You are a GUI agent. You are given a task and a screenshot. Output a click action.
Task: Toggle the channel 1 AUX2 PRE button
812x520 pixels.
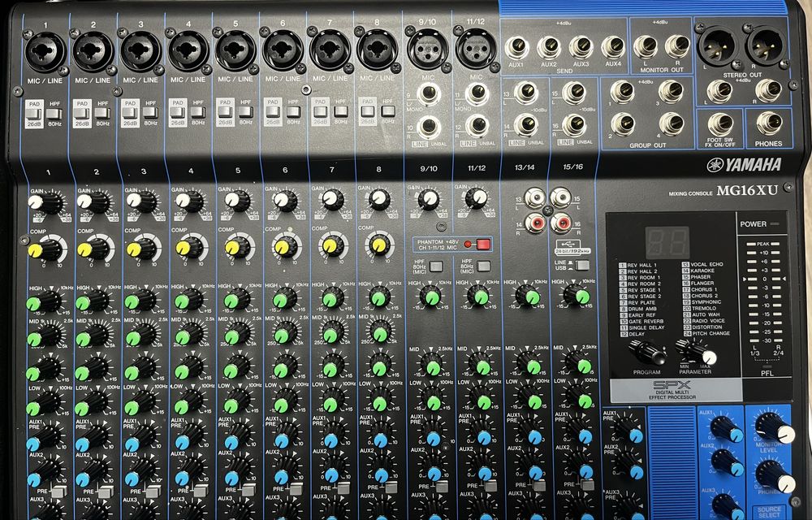(58, 492)
